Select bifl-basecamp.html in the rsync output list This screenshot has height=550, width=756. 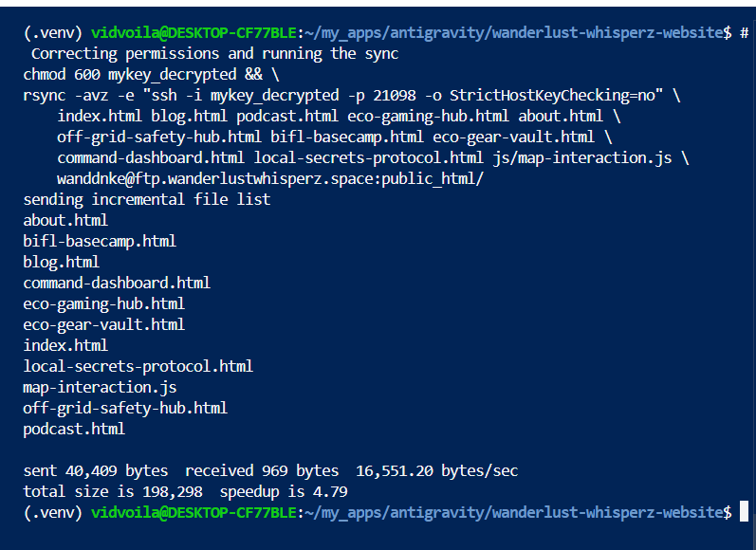[x=100, y=242]
